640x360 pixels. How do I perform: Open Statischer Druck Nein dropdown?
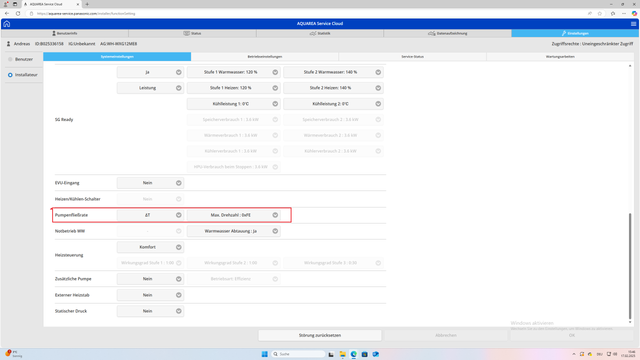pyautogui.click(x=150, y=311)
